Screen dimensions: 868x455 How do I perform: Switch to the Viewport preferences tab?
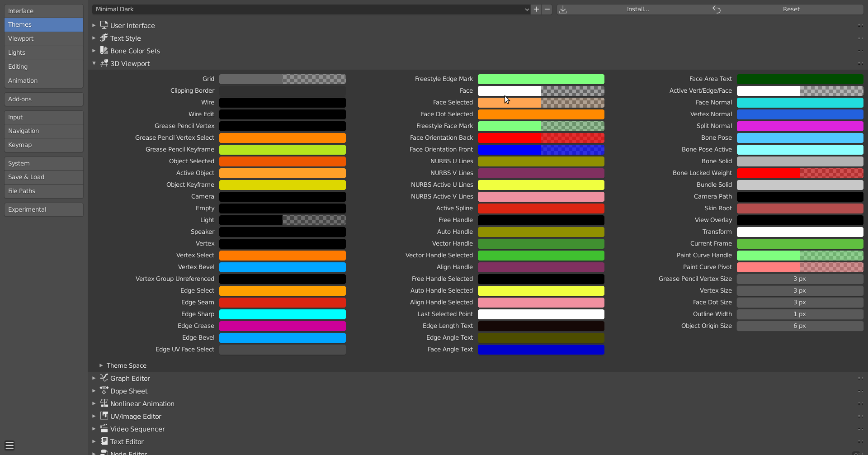[43, 38]
